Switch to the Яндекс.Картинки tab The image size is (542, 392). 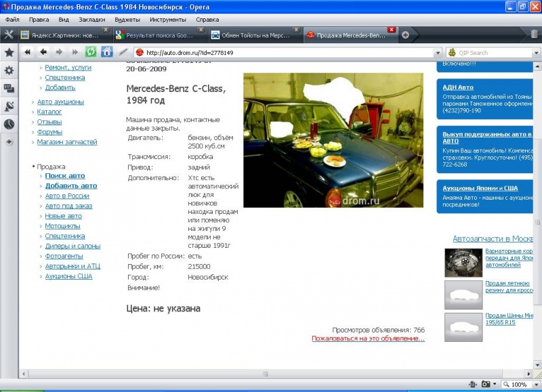64,35
